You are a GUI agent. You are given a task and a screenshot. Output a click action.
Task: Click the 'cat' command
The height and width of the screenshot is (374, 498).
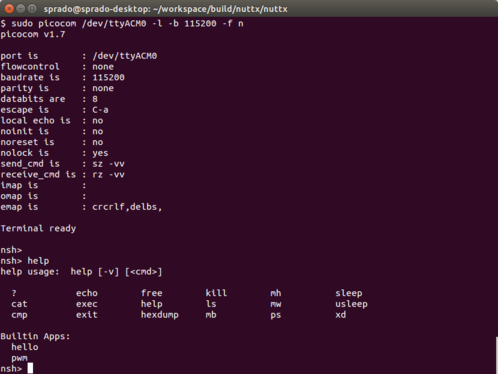coord(19,304)
